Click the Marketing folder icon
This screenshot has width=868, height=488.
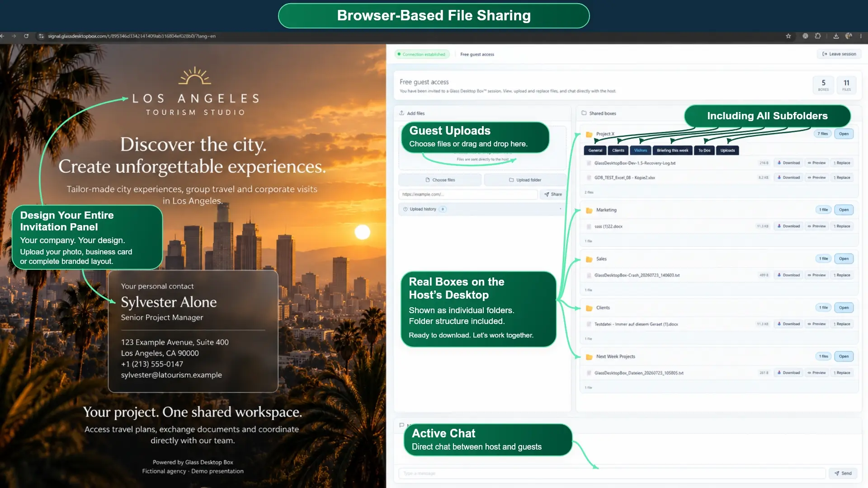[589, 210]
